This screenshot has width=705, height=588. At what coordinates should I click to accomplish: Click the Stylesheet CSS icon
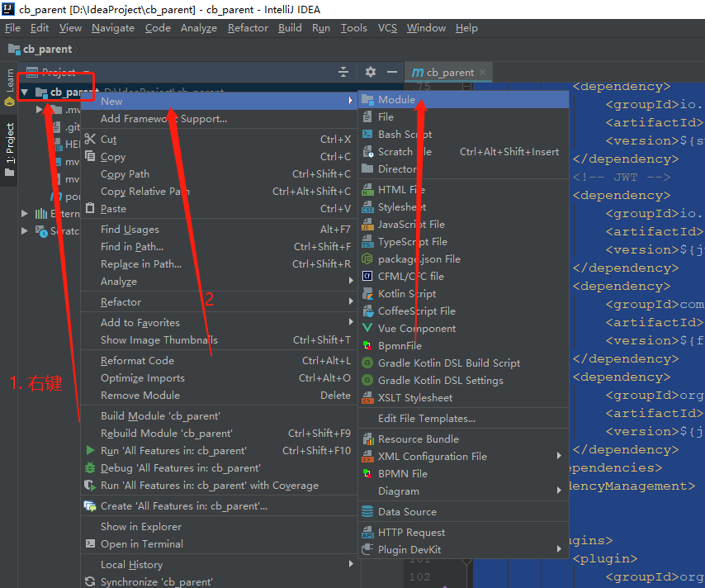[367, 207]
